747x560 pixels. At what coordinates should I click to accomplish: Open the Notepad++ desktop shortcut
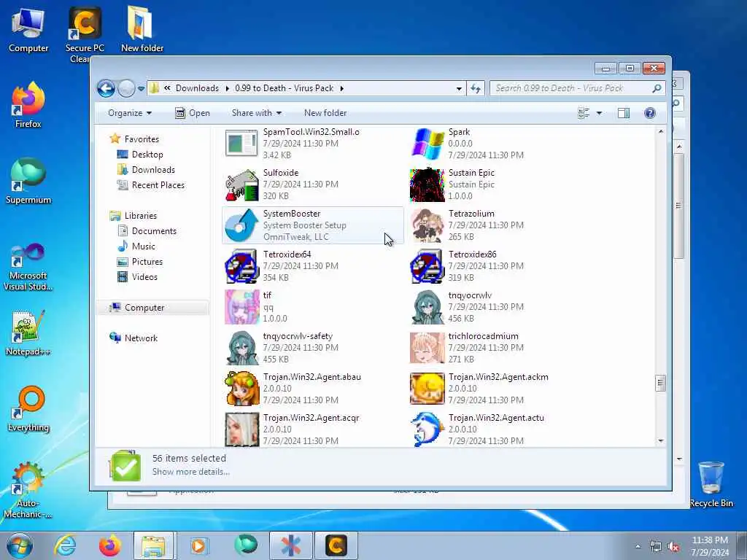28,333
